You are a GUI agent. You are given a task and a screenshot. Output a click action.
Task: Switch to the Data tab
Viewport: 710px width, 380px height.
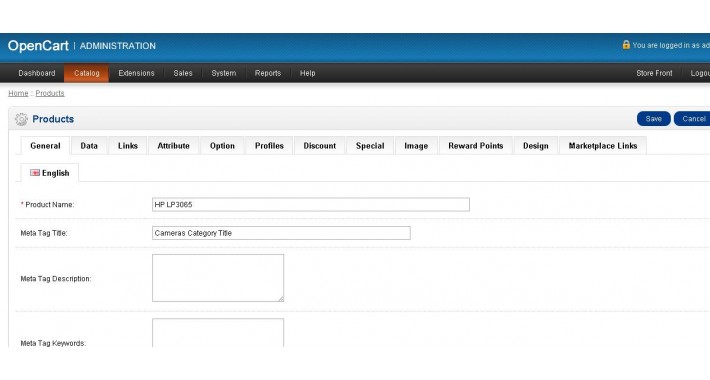(x=89, y=146)
